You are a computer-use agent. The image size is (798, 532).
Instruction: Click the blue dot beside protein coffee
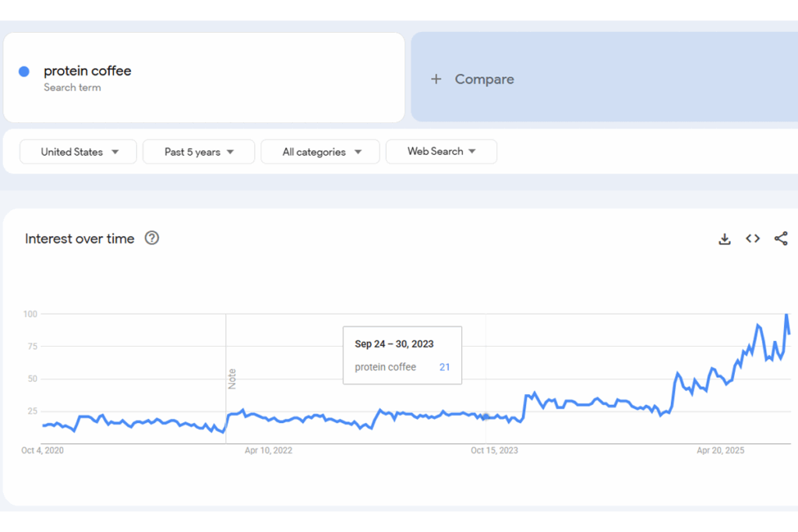[24, 72]
